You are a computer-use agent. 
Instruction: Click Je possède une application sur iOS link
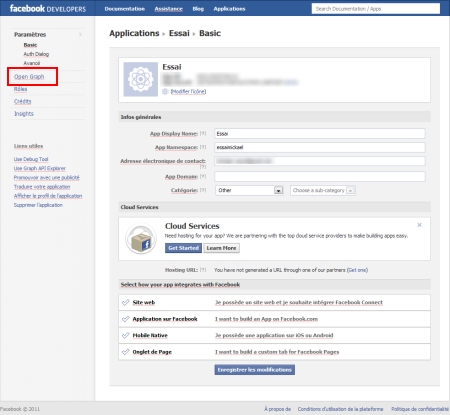point(274,335)
